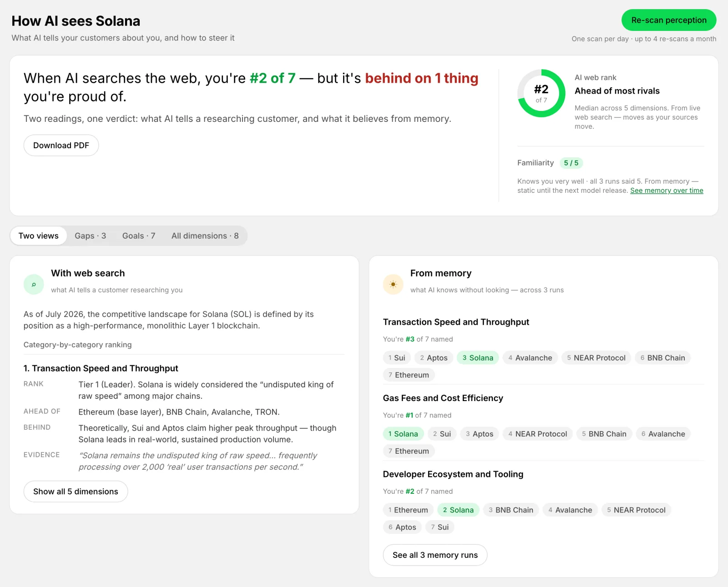Click 'You're #3 of 7 named' text
728x587 pixels.
(418, 339)
